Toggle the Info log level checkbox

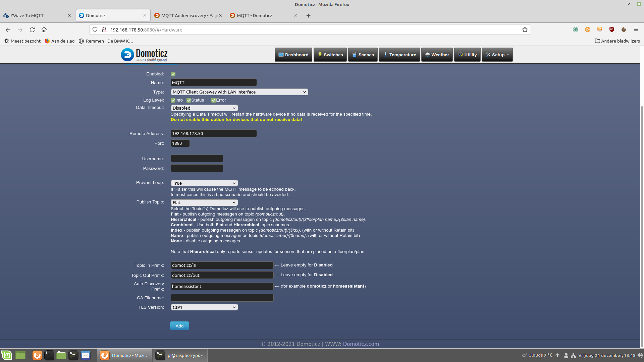(x=173, y=100)
